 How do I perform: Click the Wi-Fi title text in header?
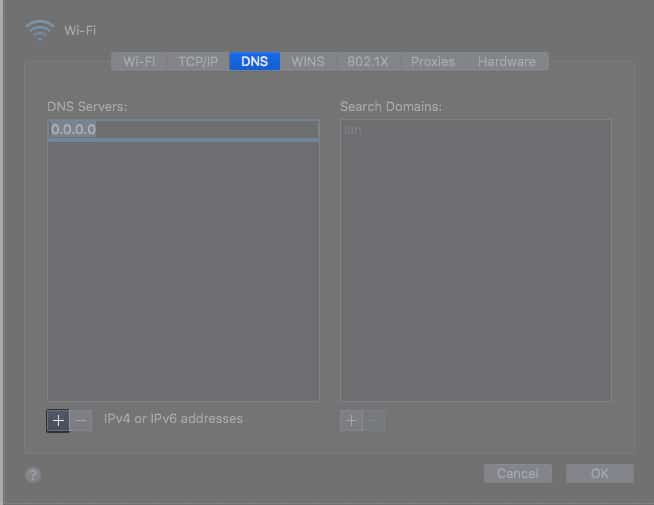click(80, 30)
